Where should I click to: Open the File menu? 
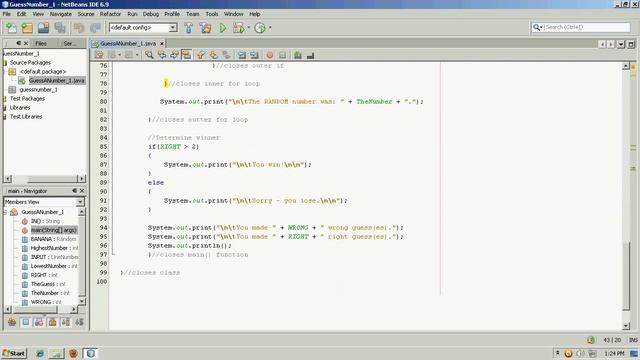7,14
